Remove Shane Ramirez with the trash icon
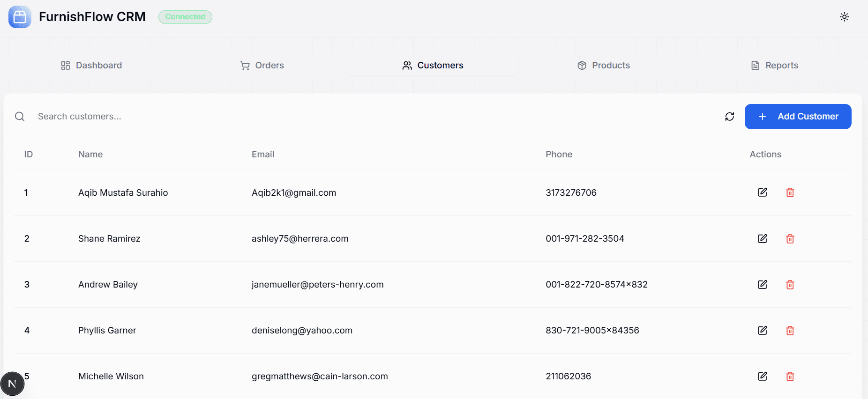This screenshot has width=868, height=399. pyautogui.click(x=790, y=238)
